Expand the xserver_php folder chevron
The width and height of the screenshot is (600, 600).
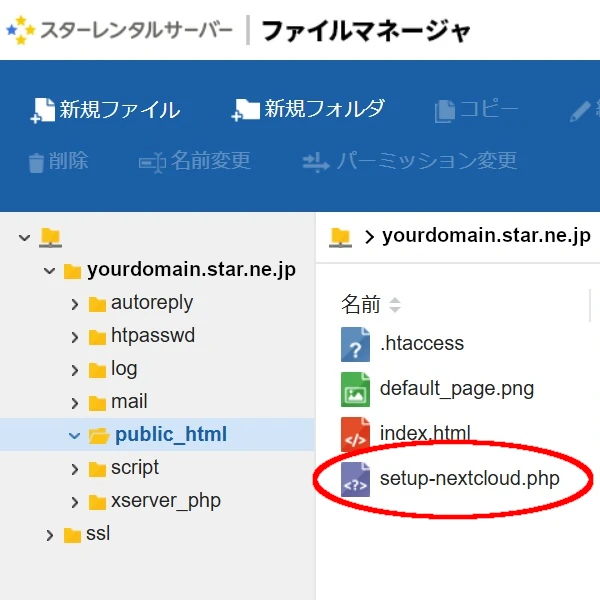[75, 502]
